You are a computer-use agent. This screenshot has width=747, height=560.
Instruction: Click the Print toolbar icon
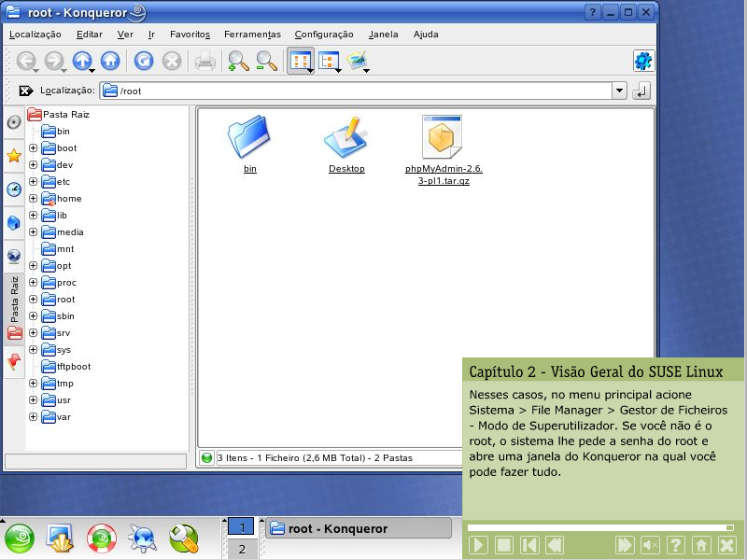click(x=205, y=62)
